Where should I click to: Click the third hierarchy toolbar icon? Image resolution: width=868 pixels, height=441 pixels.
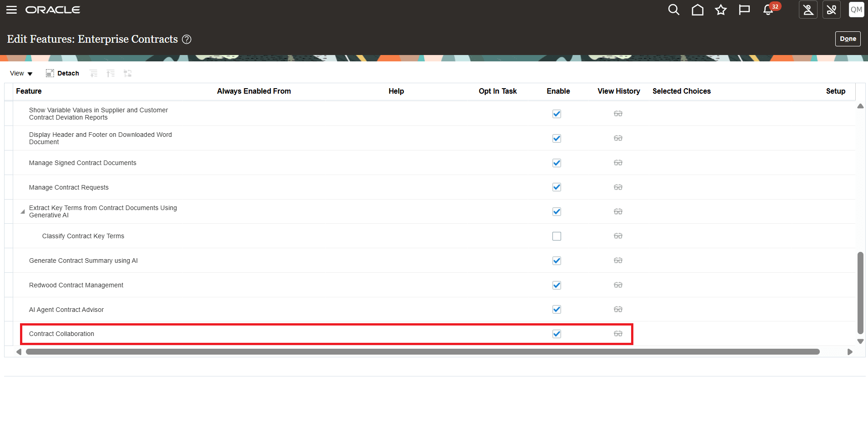128,73
